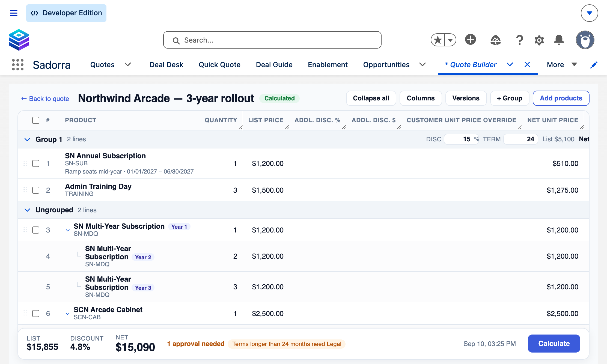The width and height of the screenshot is (607, 364).
Task: Check the Admin Training Day row checkbox
Action: [x=36, y=190]
